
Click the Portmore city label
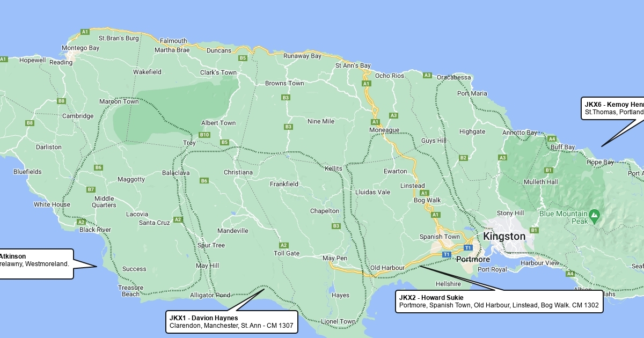(x=473, y=260)
